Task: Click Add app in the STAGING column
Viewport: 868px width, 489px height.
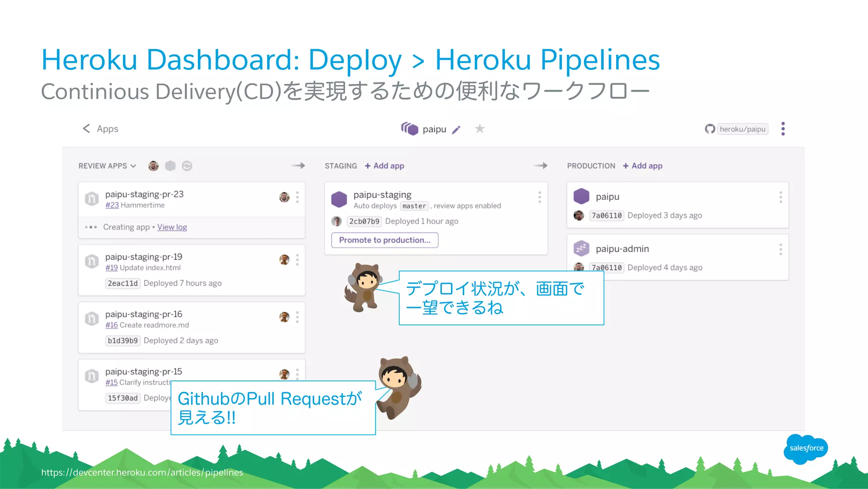Action: (384, 166)
